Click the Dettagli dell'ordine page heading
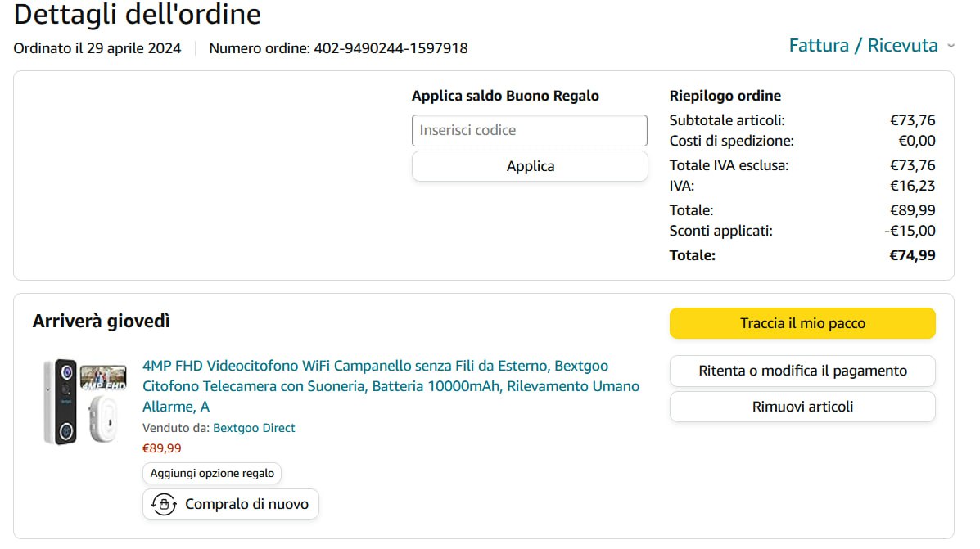This screenshot has height=549, width=980. pos(138,15)
